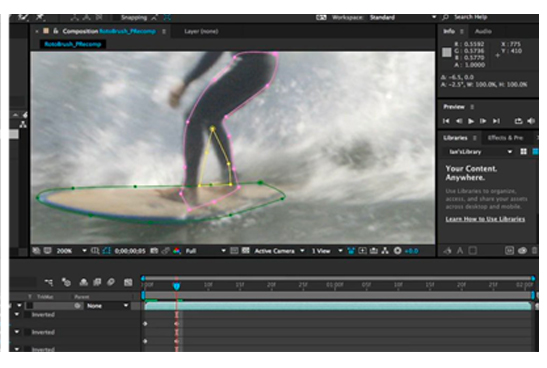The width and height of the screenshot is (547, 368).
Task: Click the play button in Preview panel
Action: pyautogui.click(x=471, y=121)
